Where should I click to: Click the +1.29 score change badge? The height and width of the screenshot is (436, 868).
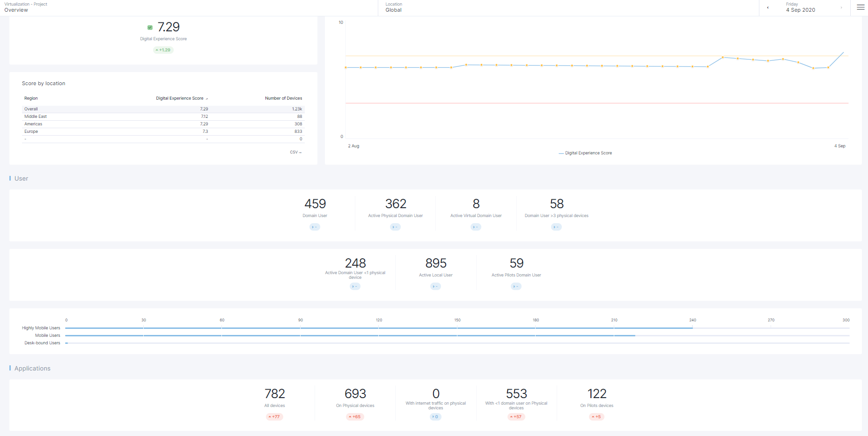click(163, 50)
